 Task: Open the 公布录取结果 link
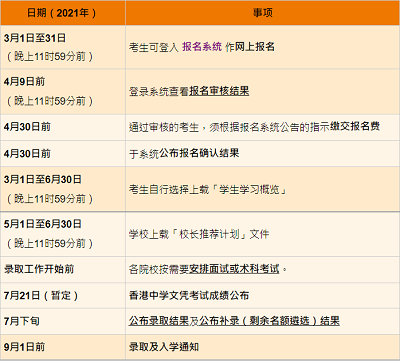pyautogui.click(x=159, y=321)
